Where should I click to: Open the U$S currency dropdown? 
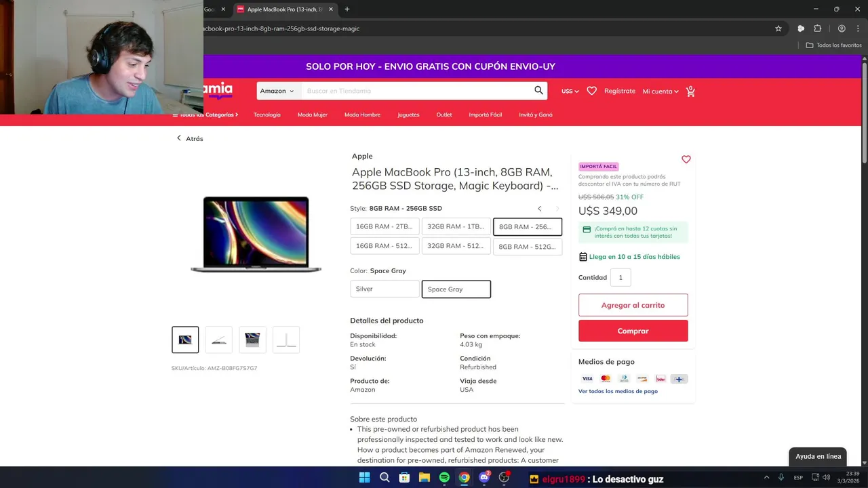pos(570,91)
